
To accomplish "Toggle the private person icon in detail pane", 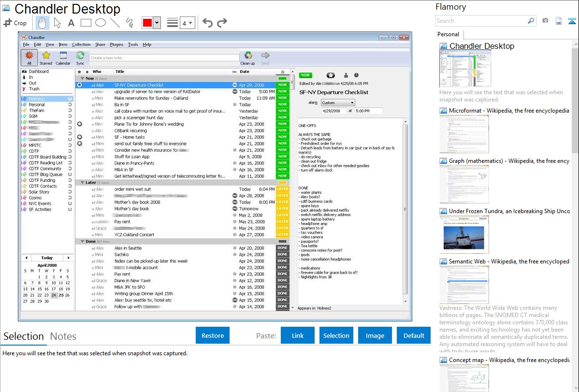I will click(346, 75).
